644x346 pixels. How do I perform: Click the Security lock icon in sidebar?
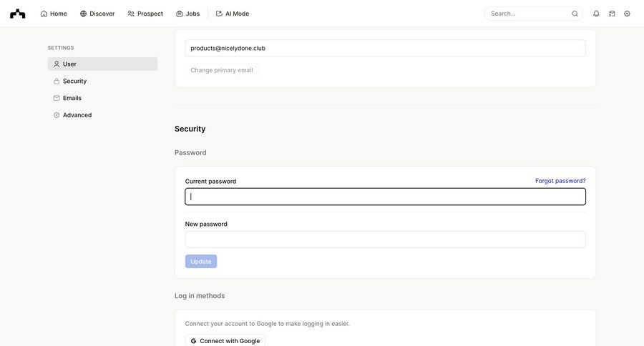[57, 81]
